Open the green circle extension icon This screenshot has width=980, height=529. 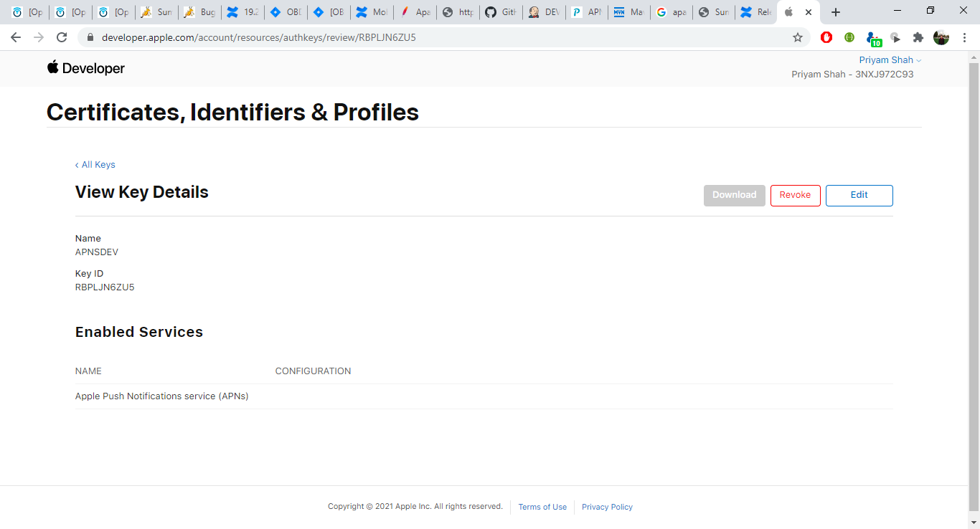[849, 37]
